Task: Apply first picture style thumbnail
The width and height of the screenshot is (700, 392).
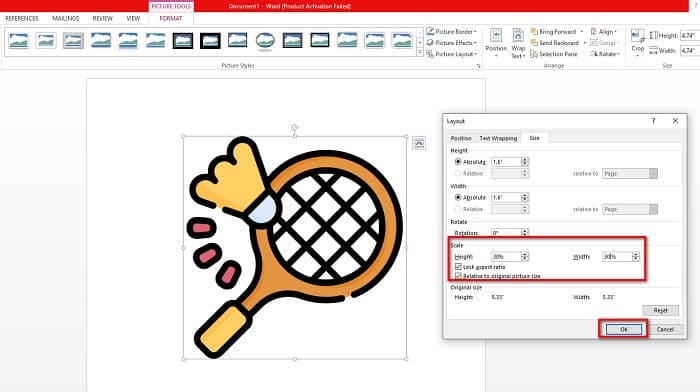Action: 18,41
